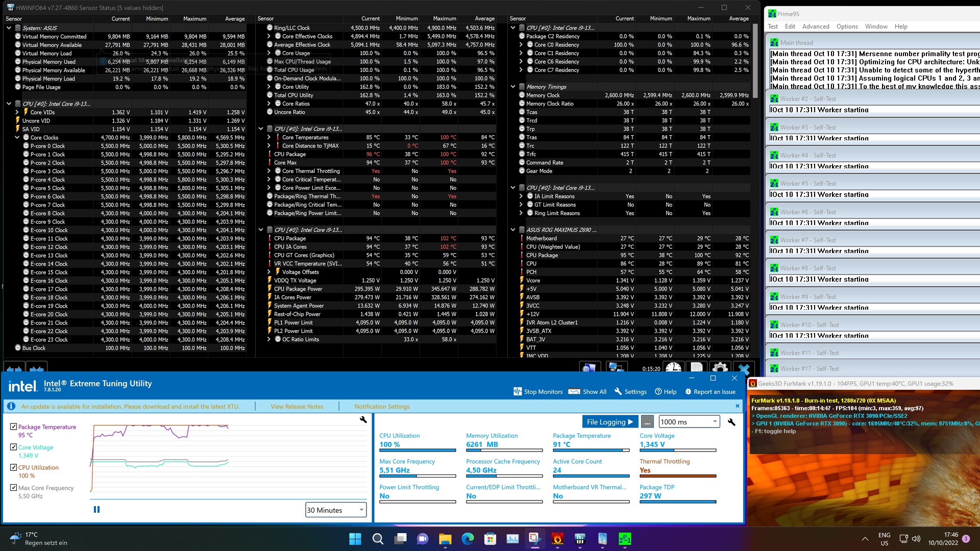Open the Task View icon on taskbar
This screenshot has height=551, width=980.
click(400, 539)
